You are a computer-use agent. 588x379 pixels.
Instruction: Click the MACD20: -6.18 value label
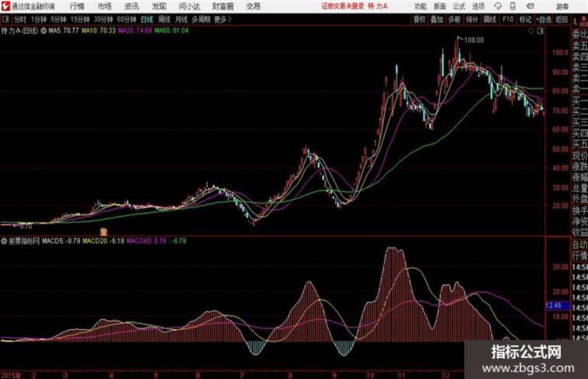point(103,241)
